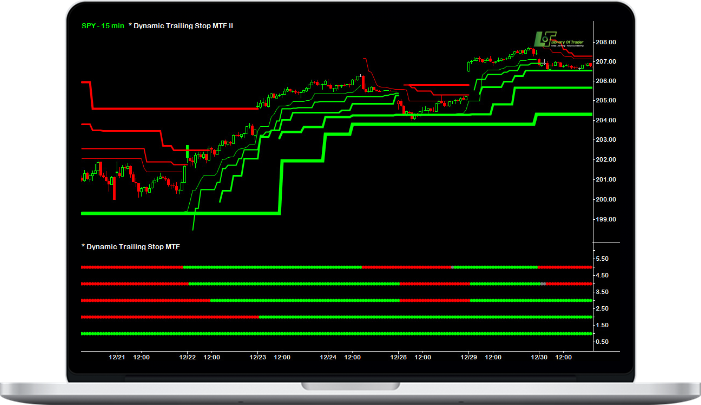This screenshot has height=405, width=701.
Task: Click the 208.00 price axis label
Action: [x=606, y=42]
